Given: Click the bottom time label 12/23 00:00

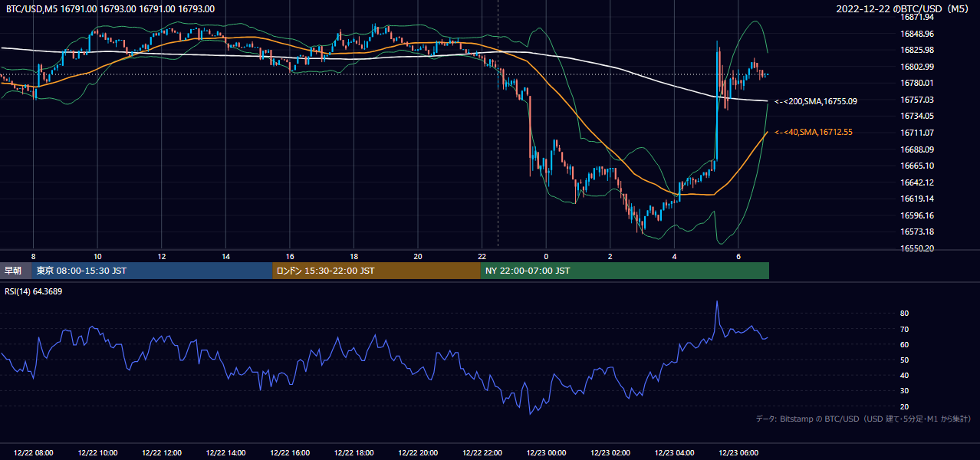Looking at the screenshot, I should point(546,453).
